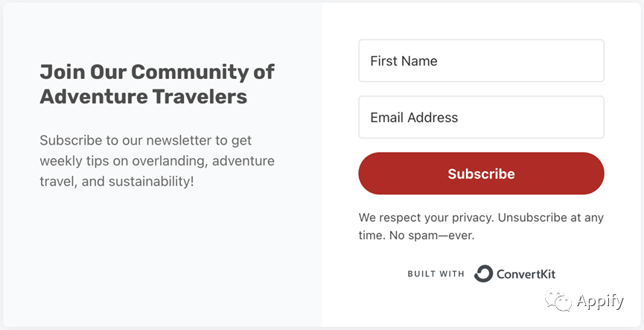Click the privacy notice text
This screenshot has height=330, width=644.
tap(481, 226)
